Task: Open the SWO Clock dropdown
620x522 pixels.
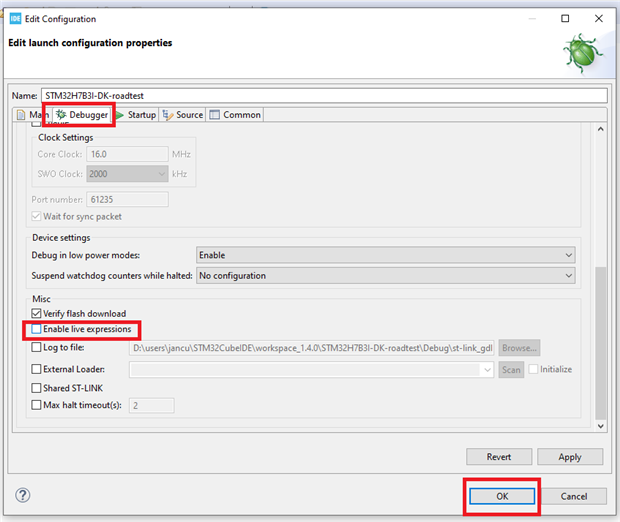Action: coord(127,174)
